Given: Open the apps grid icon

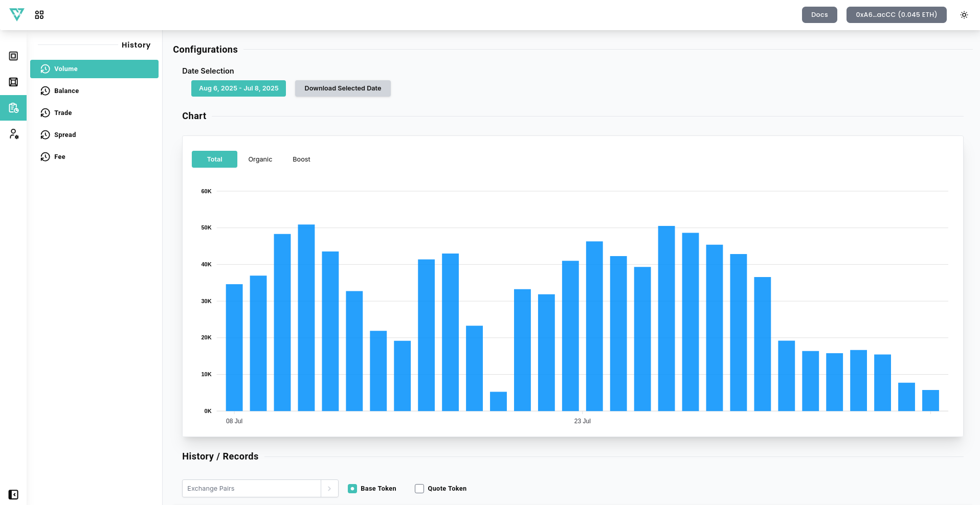Looking at the screenshot, I should pyautogui.click(x=39, y=15).
